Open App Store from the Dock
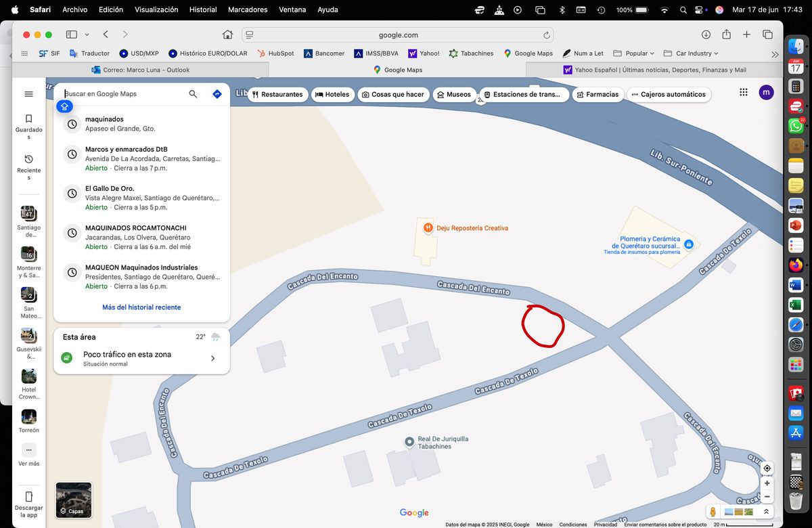Screen dimensions: 812x528 tap(796, 433)
